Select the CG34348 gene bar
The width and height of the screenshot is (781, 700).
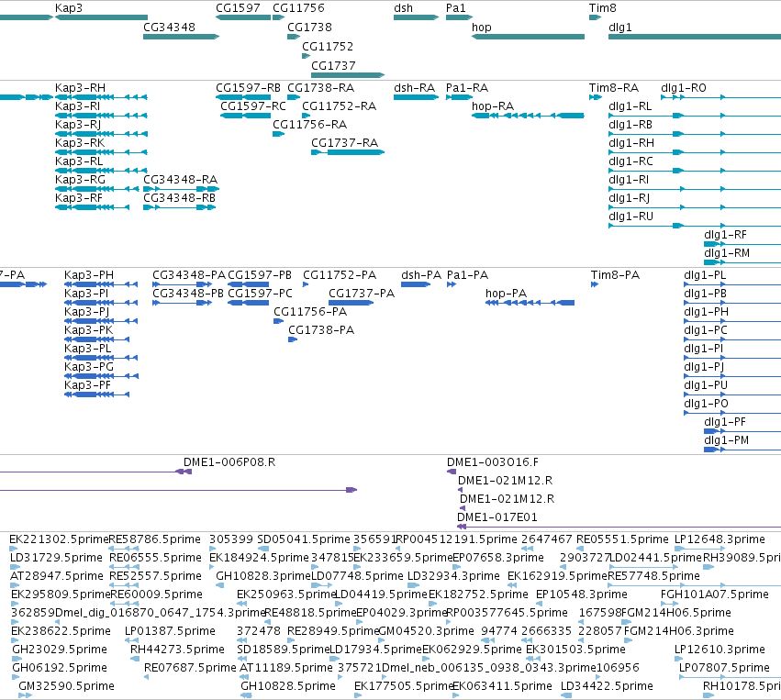(x=182, y=37)
